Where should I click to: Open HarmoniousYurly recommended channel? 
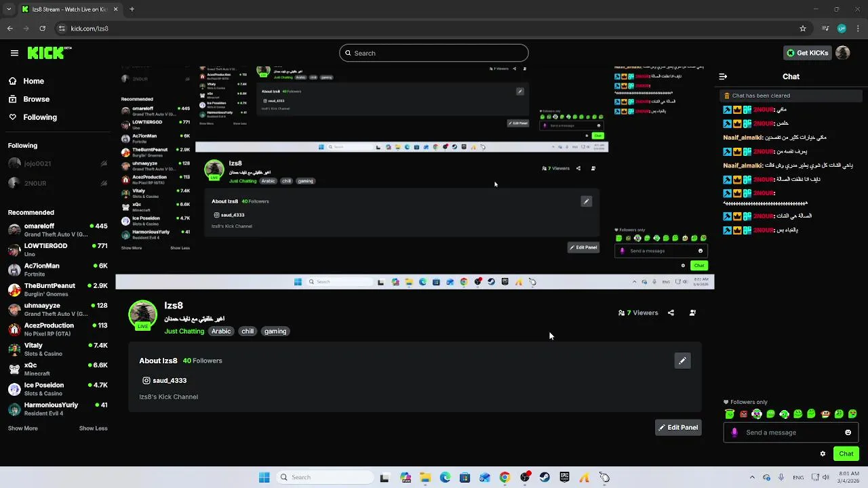[58, 409]
